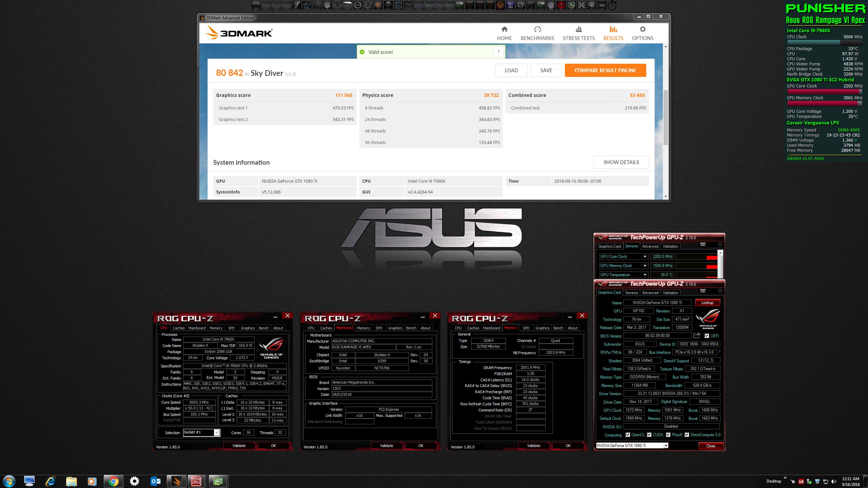Go to 3DMark Stress Tests
This screenshot has width=868, height=488.
tap(578, 33)
